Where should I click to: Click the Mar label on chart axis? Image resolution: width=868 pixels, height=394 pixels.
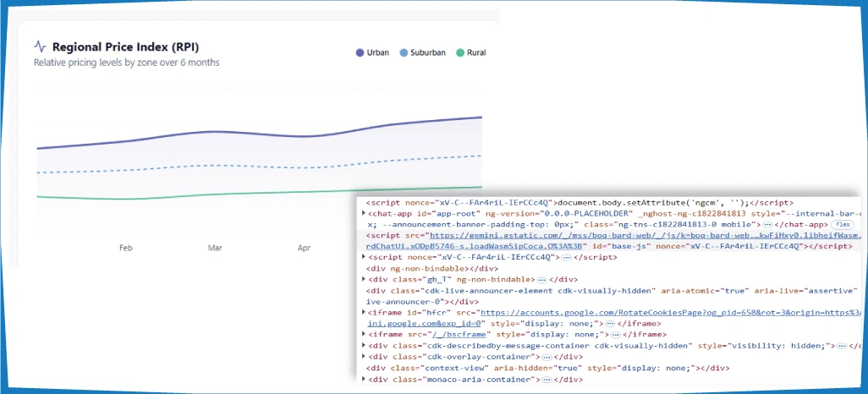point(215,249)
